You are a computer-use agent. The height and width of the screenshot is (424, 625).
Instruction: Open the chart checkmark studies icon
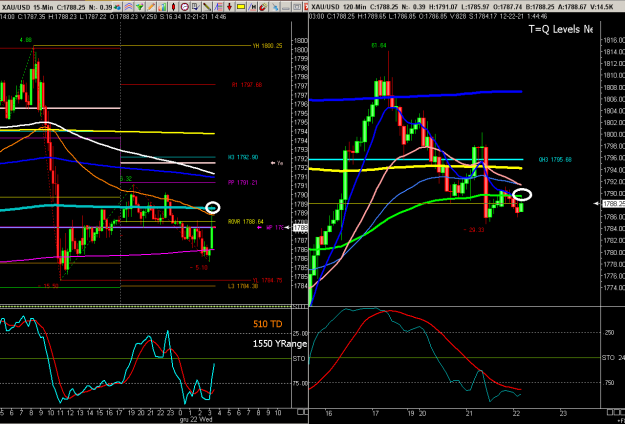pyautogui.click(x=196, y=7)
